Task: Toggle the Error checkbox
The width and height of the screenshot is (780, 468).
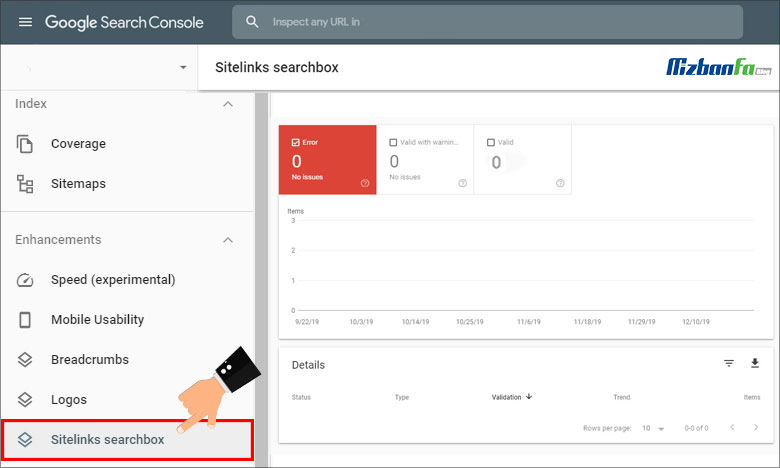Action: (296, 142)
